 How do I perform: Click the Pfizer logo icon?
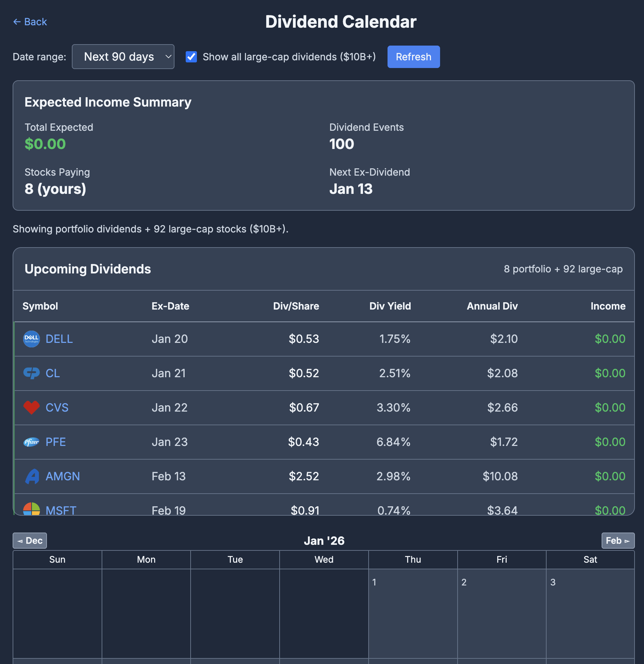click(32, 442)
